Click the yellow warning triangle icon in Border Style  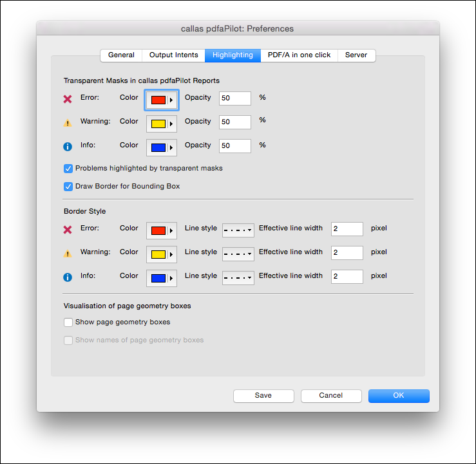(68, 254)
